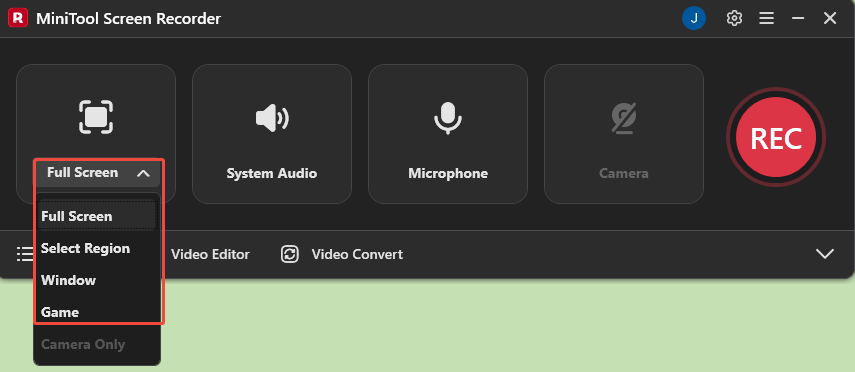This screenshot has width=855, height=372.
Task: Enable the disabled Camera tile
Action: [624, 134]
